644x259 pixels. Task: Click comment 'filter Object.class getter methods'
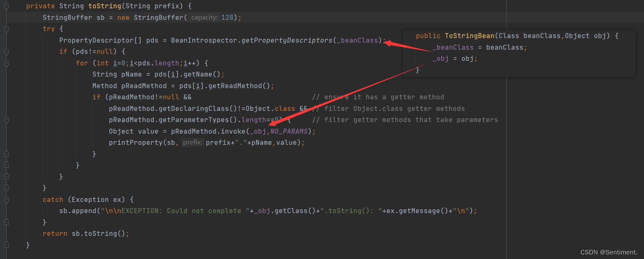coord(388,108)
